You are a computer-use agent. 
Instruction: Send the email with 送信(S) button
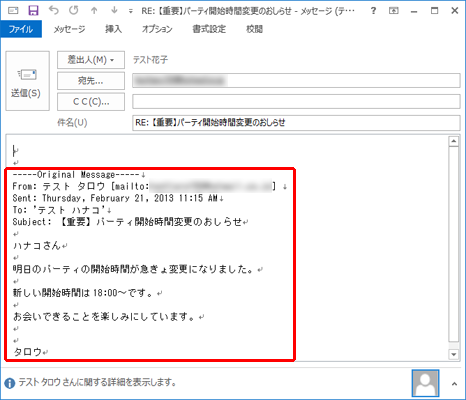(27, 81)
